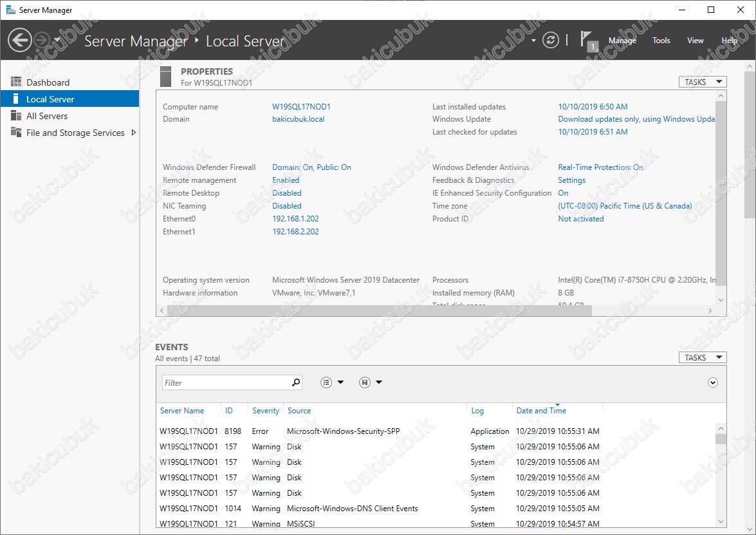
Task: Sort events by Log column
Action: pyautogui.click(x=477, y=411)
